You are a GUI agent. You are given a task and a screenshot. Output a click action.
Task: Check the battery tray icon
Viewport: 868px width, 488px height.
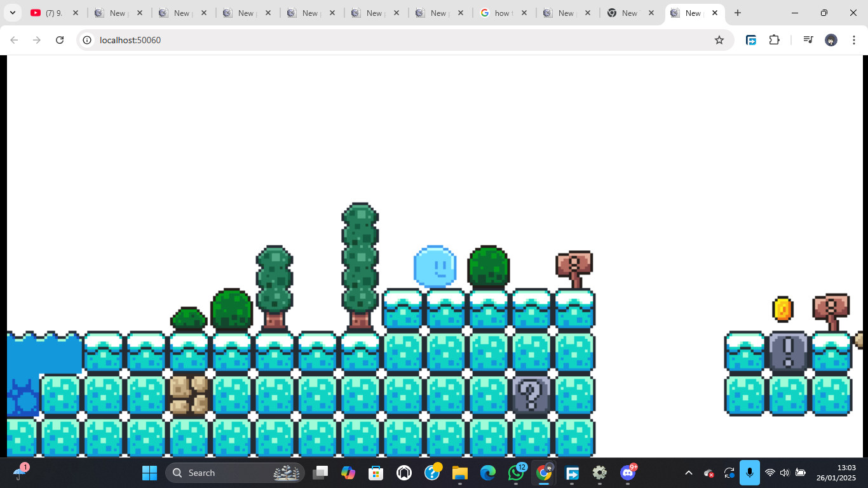pos(801,473)
